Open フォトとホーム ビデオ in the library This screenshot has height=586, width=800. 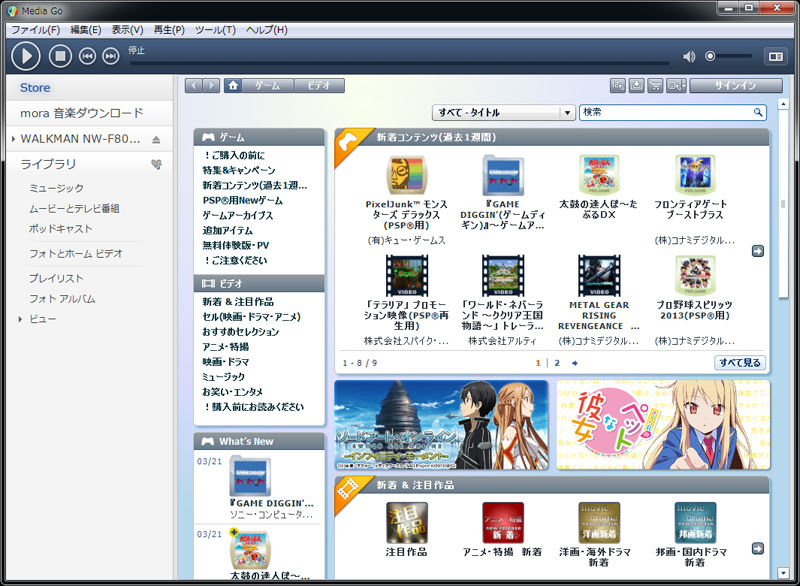[x=76, y=253]
